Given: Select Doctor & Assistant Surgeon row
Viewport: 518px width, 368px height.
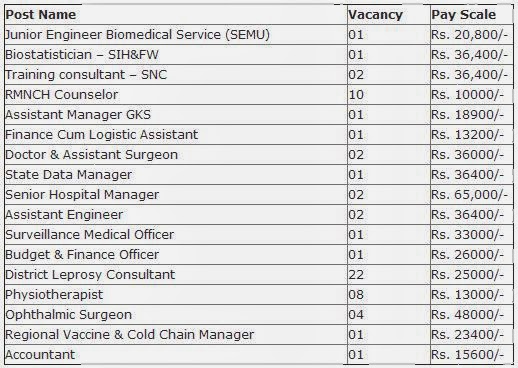Looking at the screenshot, I should tap(259, 155).
